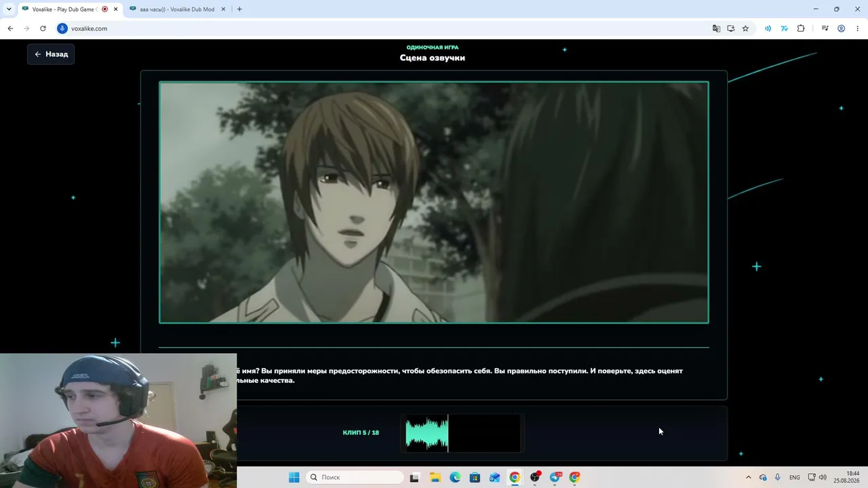Image resolution: width=868 pixels, height=488 pixels.
Task: Go back with the Назад button
Action: [51, 54]
